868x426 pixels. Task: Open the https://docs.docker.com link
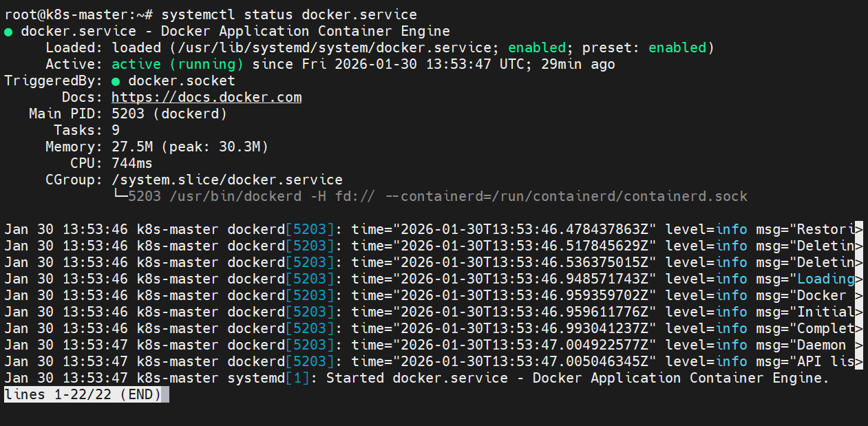(x=207, y=97)
